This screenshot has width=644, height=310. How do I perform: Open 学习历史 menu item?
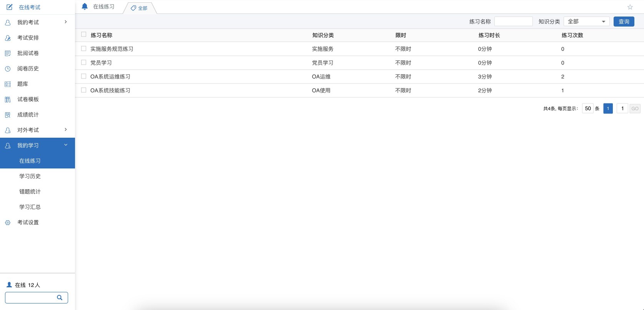tap(30, 176)
